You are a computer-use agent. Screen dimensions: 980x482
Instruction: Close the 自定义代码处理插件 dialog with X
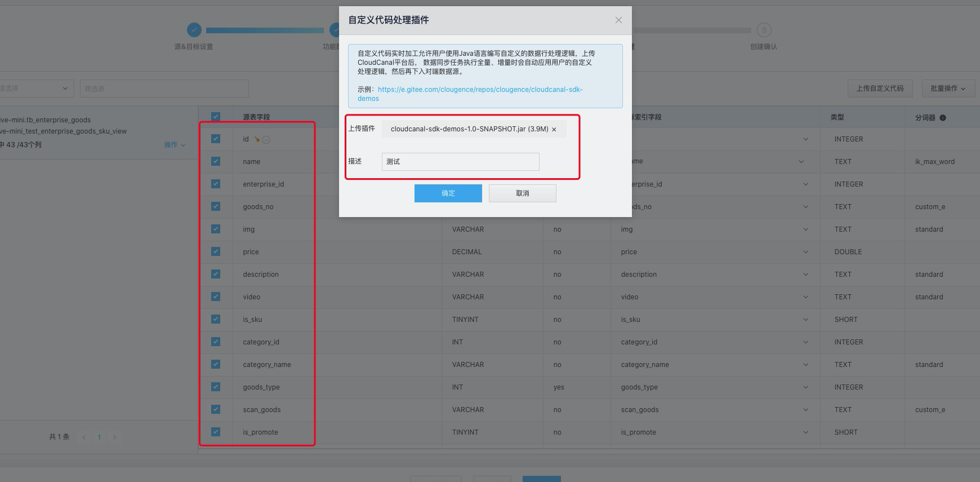[x=618, y=20]
